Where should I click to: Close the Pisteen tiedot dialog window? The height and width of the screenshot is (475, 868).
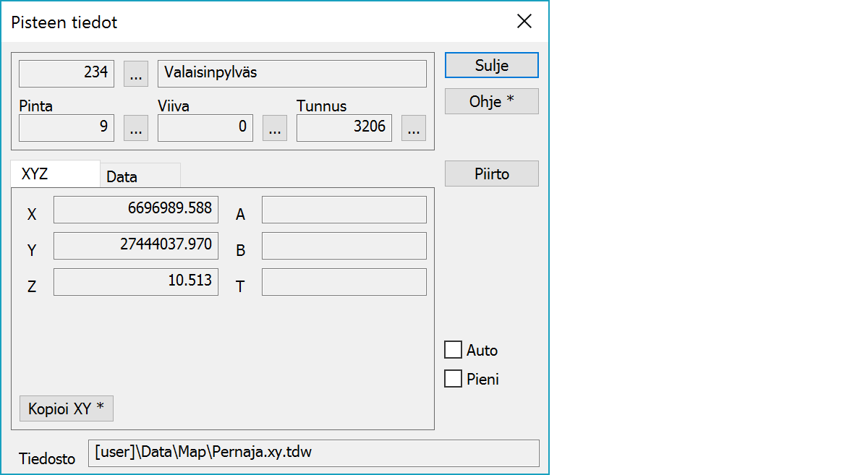pos(524,22)
